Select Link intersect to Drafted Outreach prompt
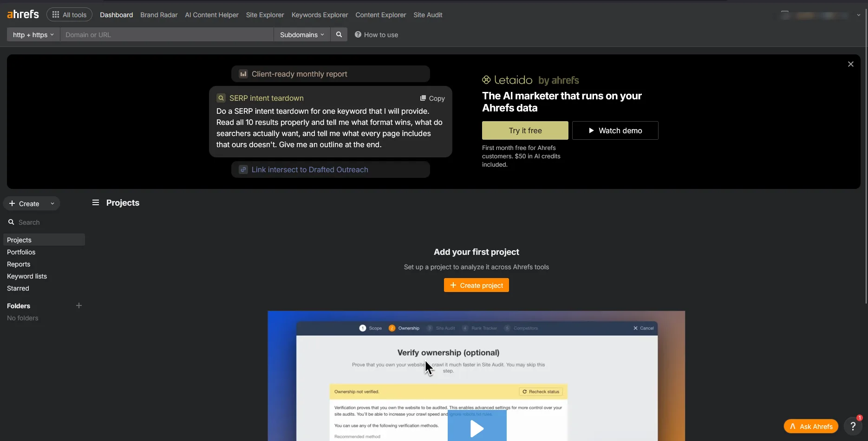The width and height of the screenshot is (868, 441). (x=331, y=169)
